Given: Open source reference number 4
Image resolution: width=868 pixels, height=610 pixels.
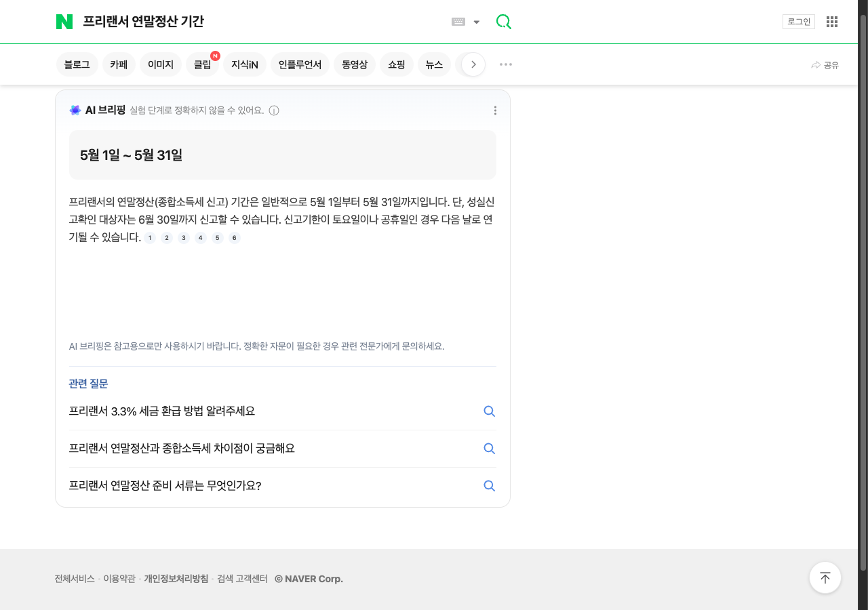Looking at the screenshot, I should [201, 238].
